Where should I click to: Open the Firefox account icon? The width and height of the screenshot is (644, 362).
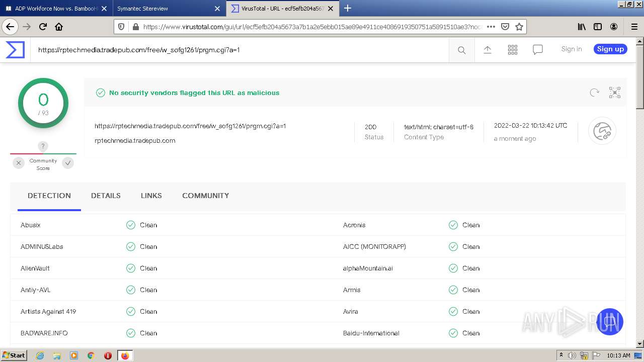(614, 27)
